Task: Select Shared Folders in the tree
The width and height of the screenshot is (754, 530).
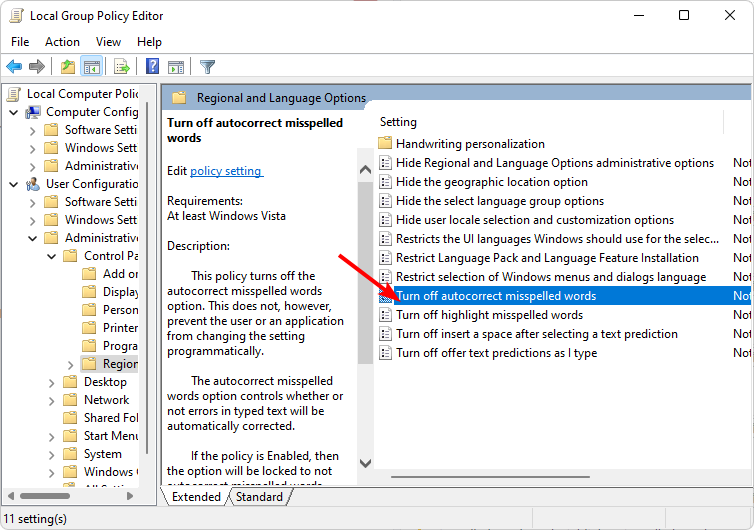Action: coord(111,418)
